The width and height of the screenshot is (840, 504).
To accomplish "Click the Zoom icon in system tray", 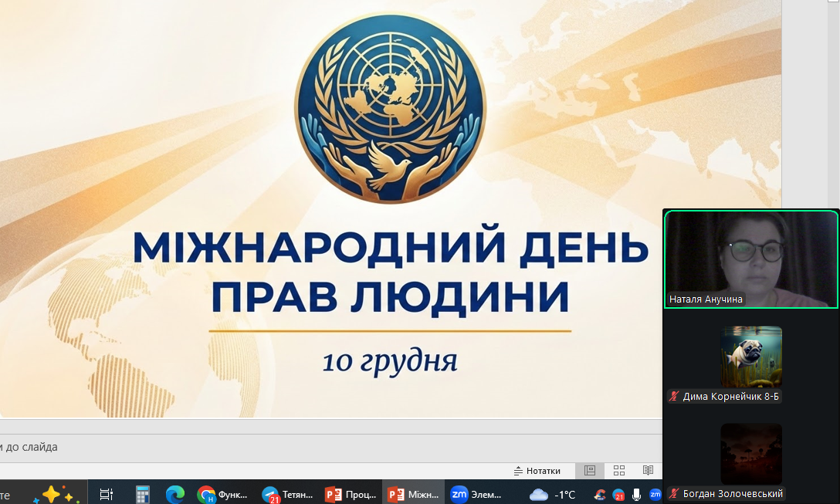I will (x=655, y=494).
